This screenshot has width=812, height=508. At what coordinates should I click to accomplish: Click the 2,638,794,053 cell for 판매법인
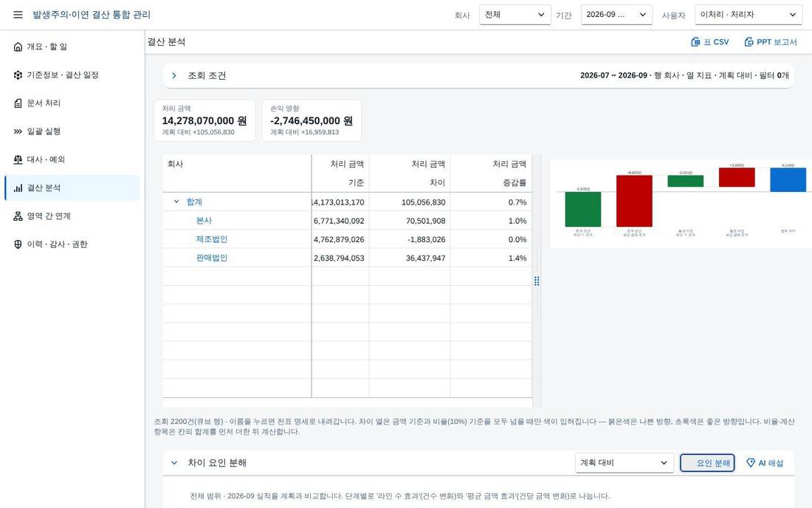339,258
